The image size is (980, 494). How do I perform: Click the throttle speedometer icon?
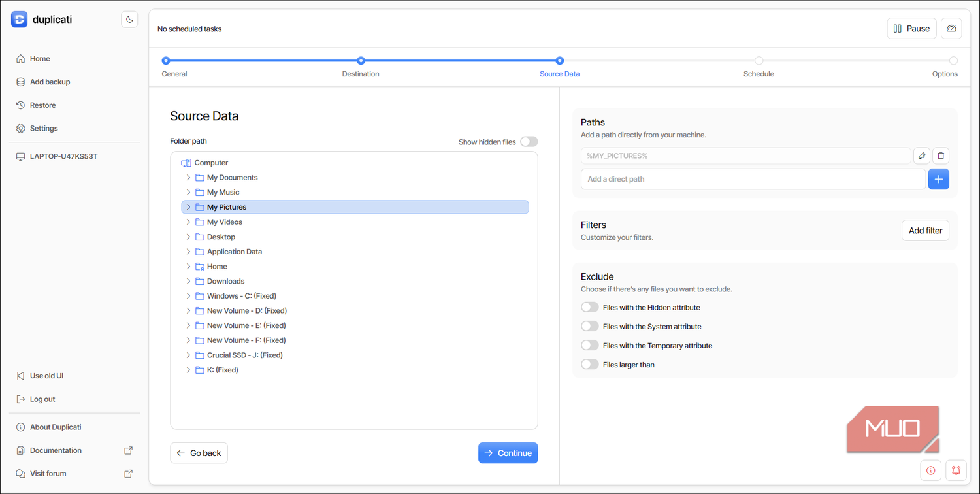pyautogui.click(x=951, y=29)
